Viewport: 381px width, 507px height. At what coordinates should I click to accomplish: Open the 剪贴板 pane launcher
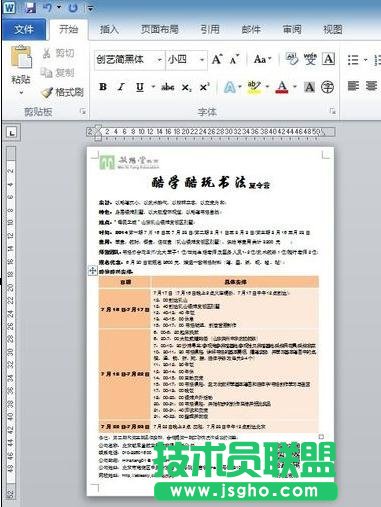83,112
